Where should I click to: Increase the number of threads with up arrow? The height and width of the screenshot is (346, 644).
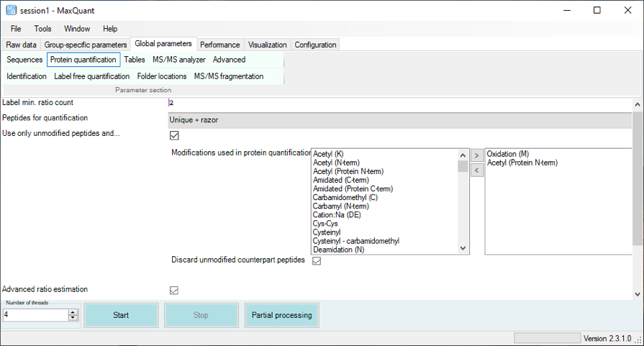pyautogui.click(x=73, y=311)
